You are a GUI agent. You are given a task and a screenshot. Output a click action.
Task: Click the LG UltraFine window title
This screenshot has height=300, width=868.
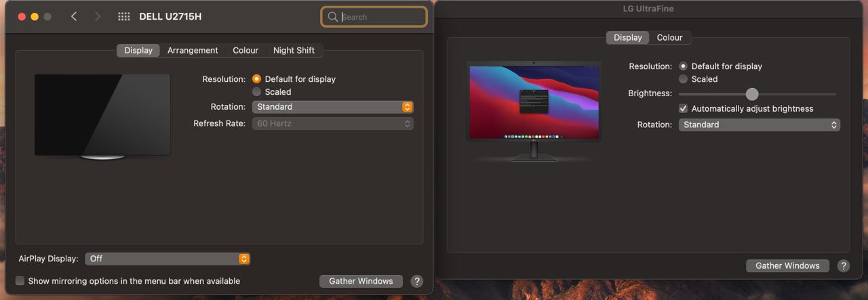[x=648, y=9]
